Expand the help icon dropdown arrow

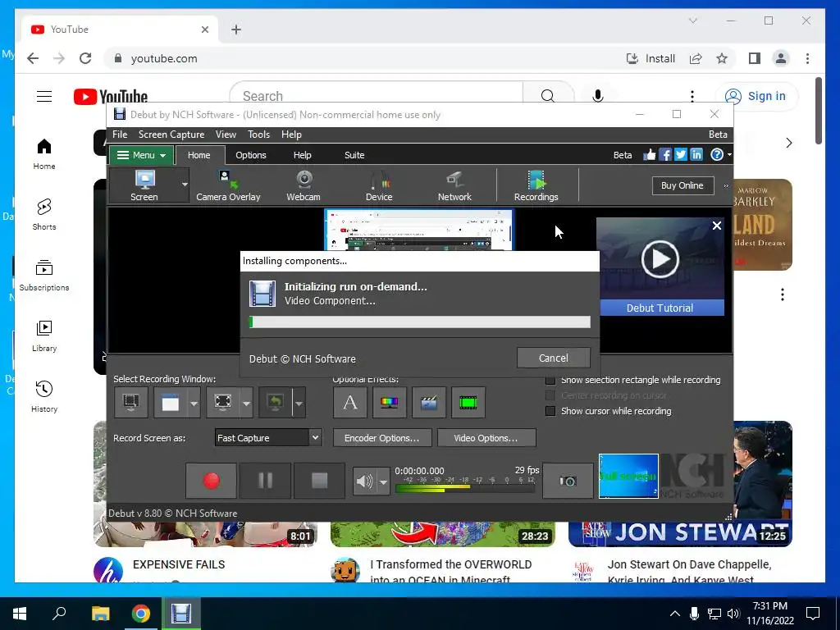(729, 155)
